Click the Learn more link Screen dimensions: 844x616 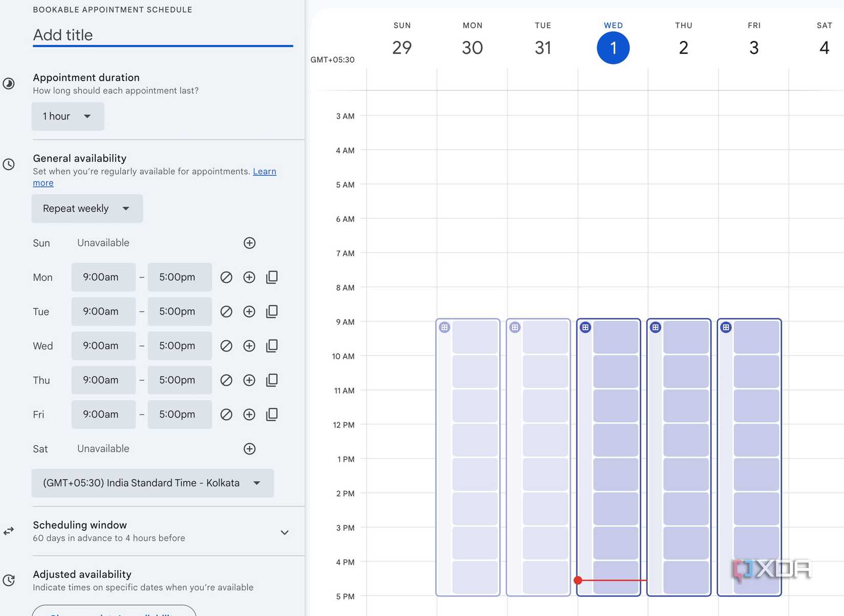(x=264, y=171)
